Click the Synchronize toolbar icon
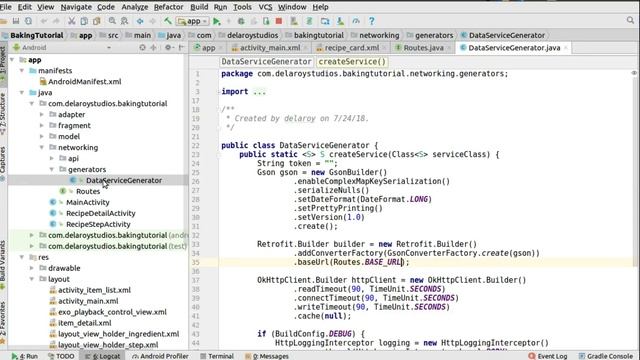 tap(28, 21)
